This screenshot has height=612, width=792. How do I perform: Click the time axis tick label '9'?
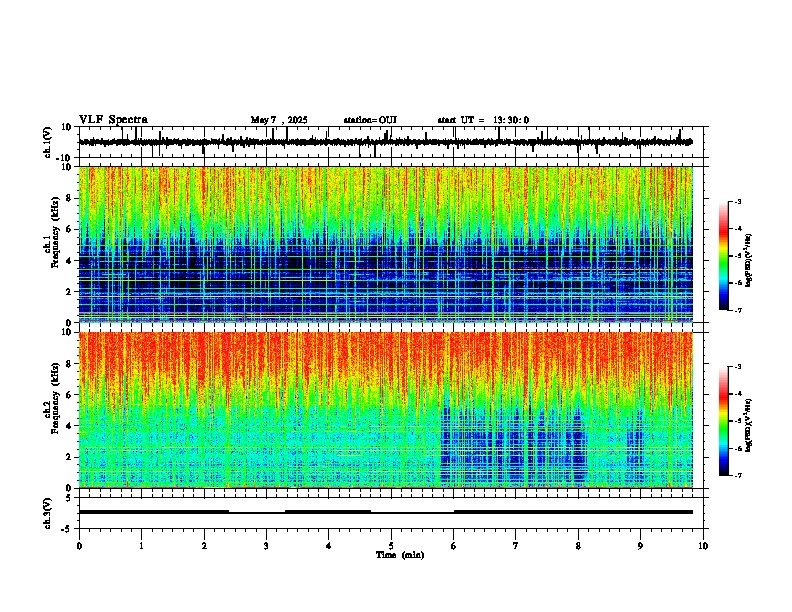(640, 546)
